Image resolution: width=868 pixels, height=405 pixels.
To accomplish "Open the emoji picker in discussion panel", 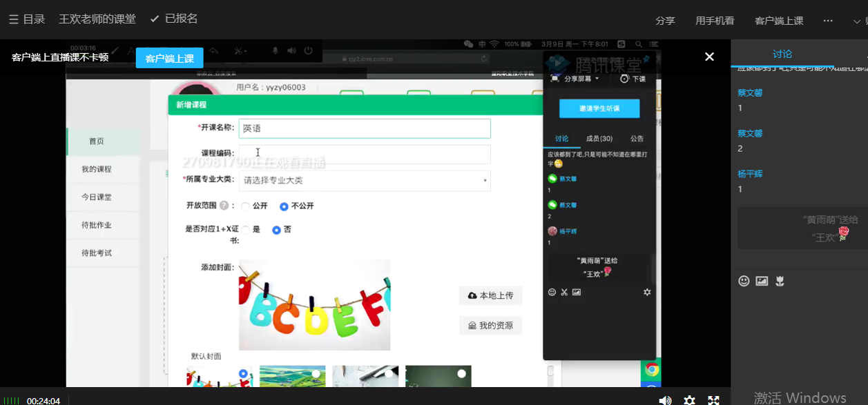I will [x=744, y=281].
